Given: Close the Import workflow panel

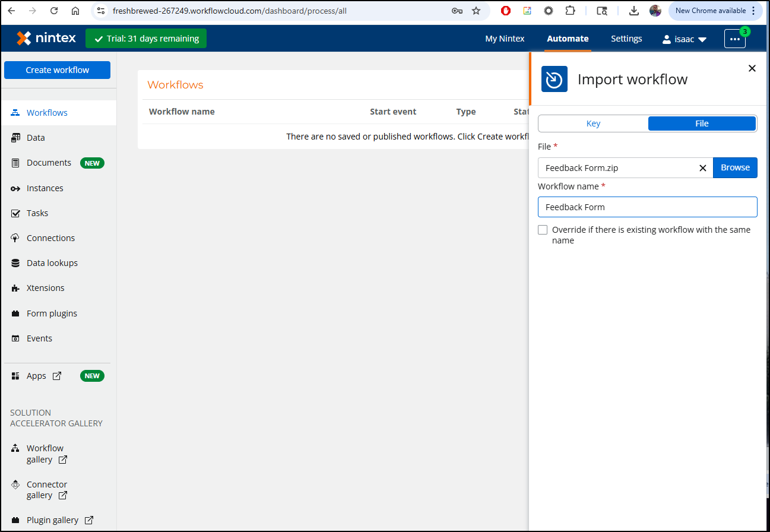Looking at the screenshot, I should 752,68.
